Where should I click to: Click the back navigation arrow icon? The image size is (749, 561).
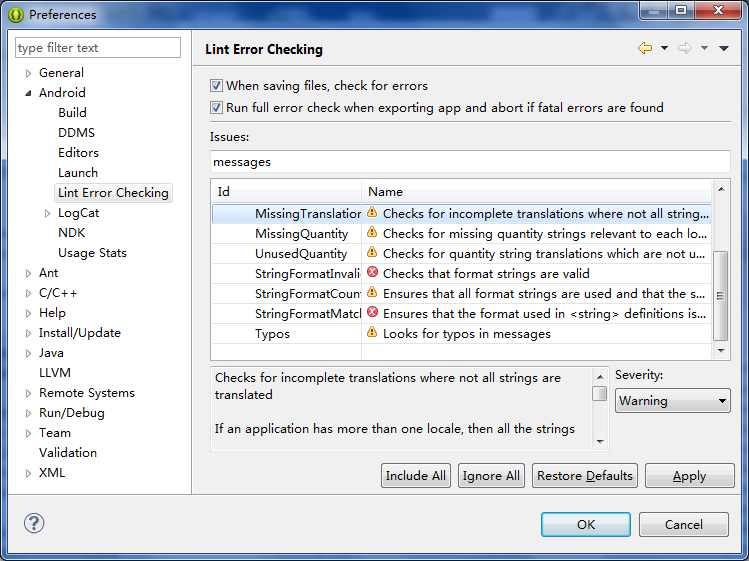coord(645,48)
